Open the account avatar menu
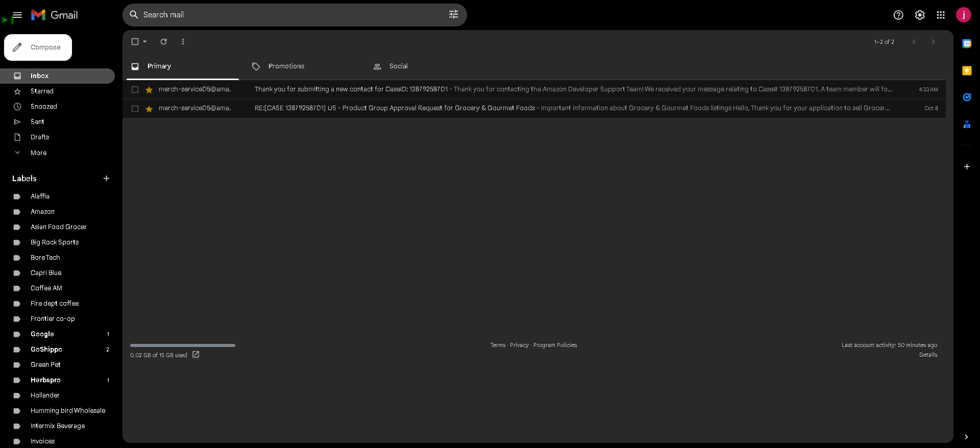980x448 pixels. 964,15
